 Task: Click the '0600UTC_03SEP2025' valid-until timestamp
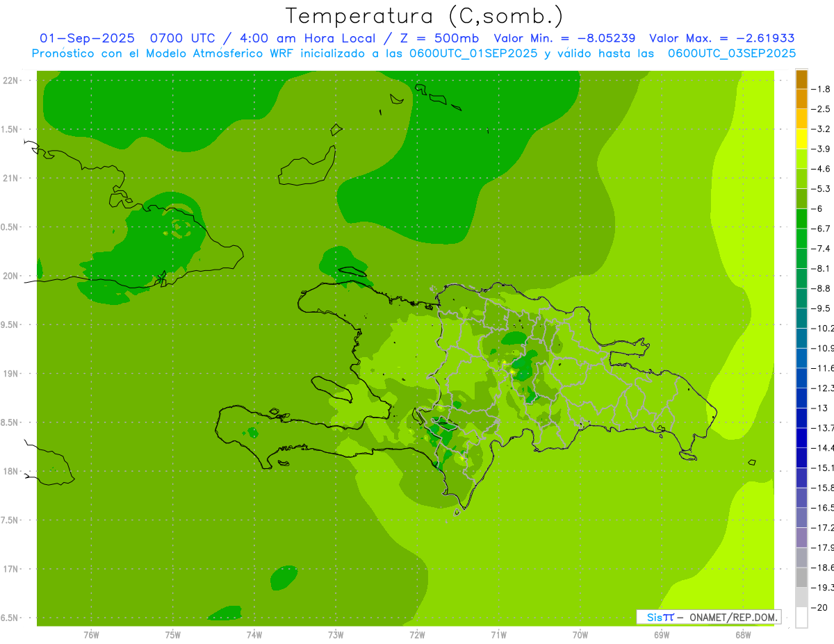[731, 53]
